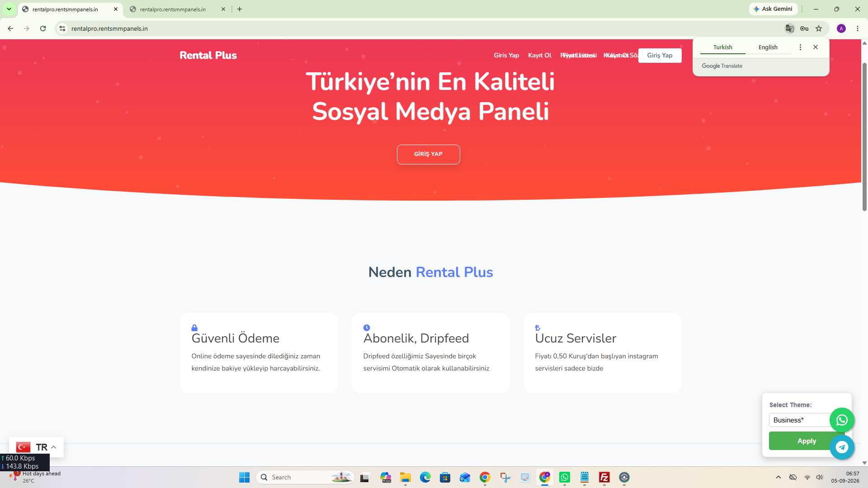Screen dimensions: 868x488
Task: Click the lira icon on Ucuz Servisler card
Action: [538, 328]
